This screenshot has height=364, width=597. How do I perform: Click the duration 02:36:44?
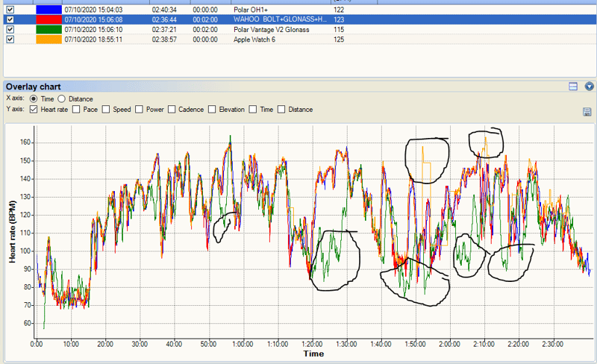coord(164,20)
